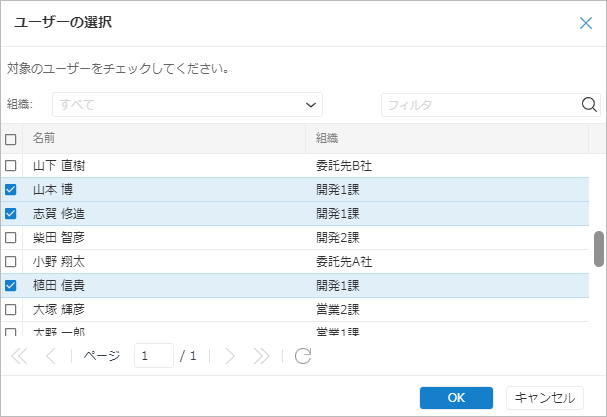This screenshot has width=607, height=417.
Task: Jump to last page using double-right arrow
Action: [x=261, y=356]
